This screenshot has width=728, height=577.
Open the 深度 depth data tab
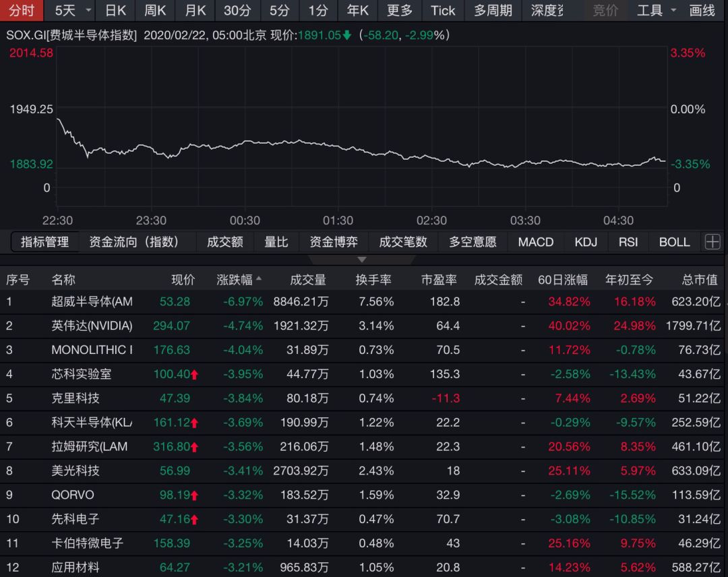[547, 10]
